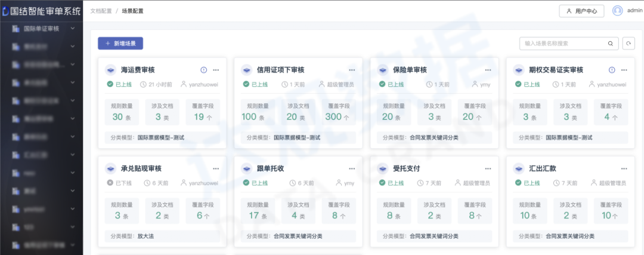Open 用户中心 button

point(581,11)
